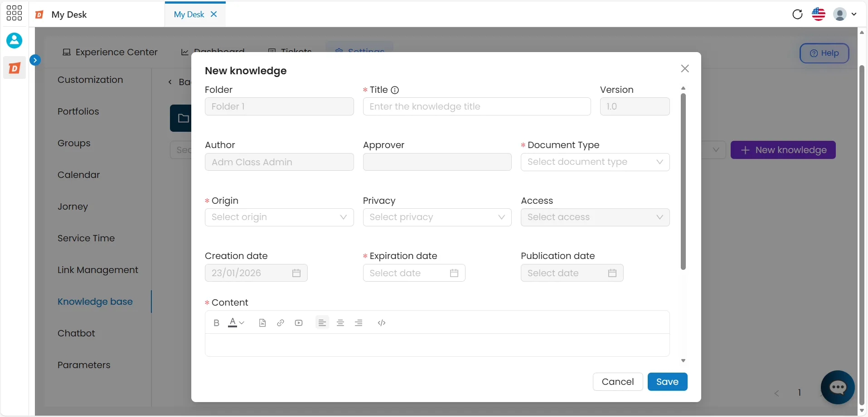Open the Link Management section

[x=98, y=270]
